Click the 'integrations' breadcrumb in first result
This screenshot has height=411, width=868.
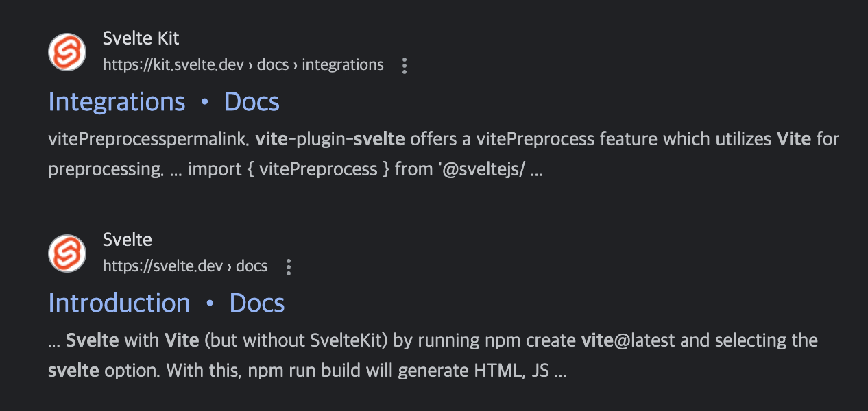tap(343, 65)
